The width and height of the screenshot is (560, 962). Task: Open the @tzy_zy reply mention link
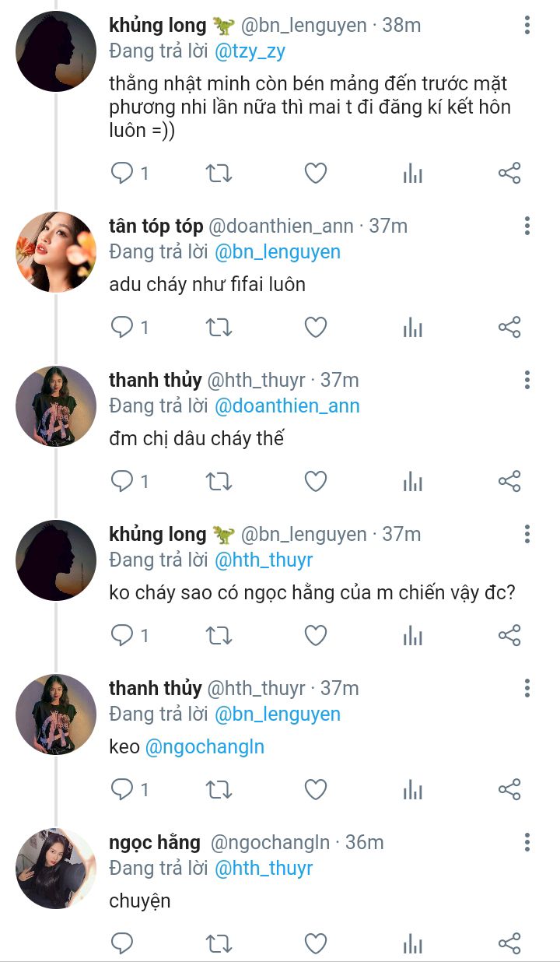pyautogui.click(x=250, y=51)
